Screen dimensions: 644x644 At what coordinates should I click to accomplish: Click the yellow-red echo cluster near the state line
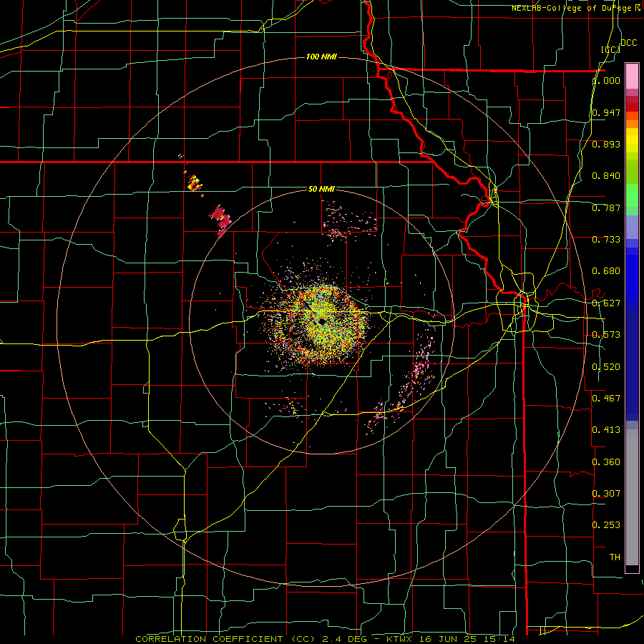pos(195,182)
